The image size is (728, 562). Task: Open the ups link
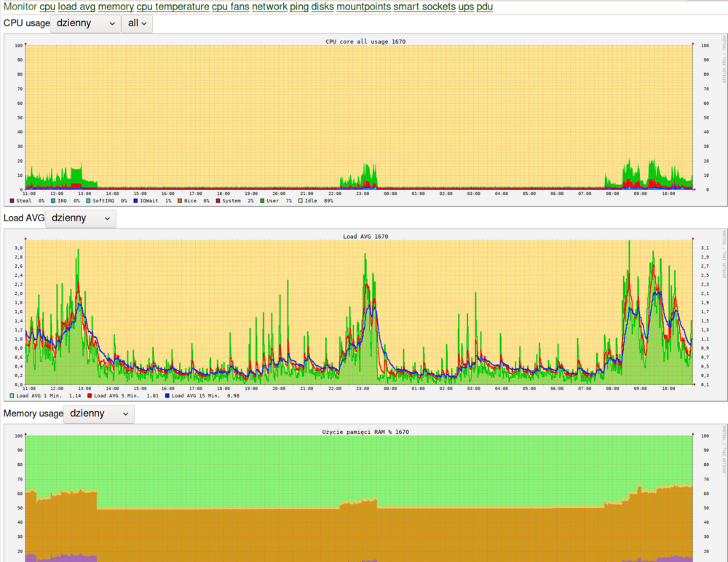tap(466, 7)
